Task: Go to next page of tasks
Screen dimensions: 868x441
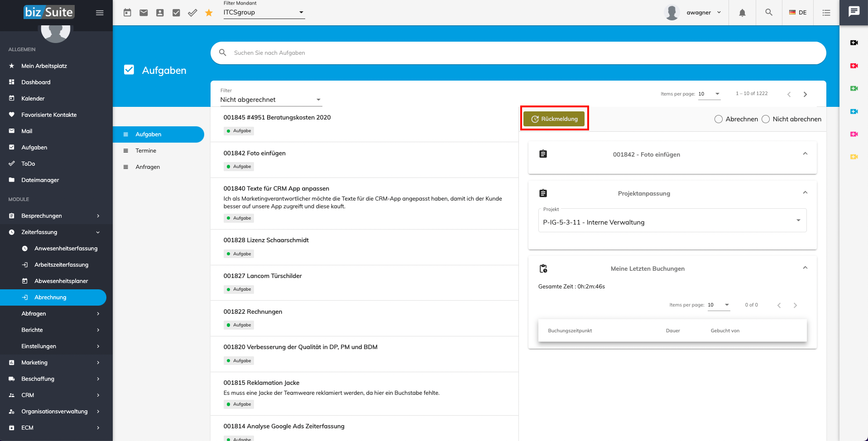Action: (805, 94)
